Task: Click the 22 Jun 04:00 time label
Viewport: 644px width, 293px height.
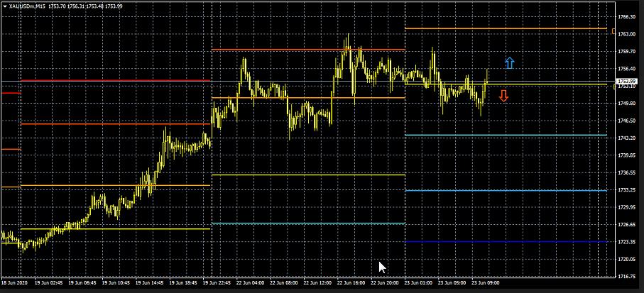Action: (251, 283)
